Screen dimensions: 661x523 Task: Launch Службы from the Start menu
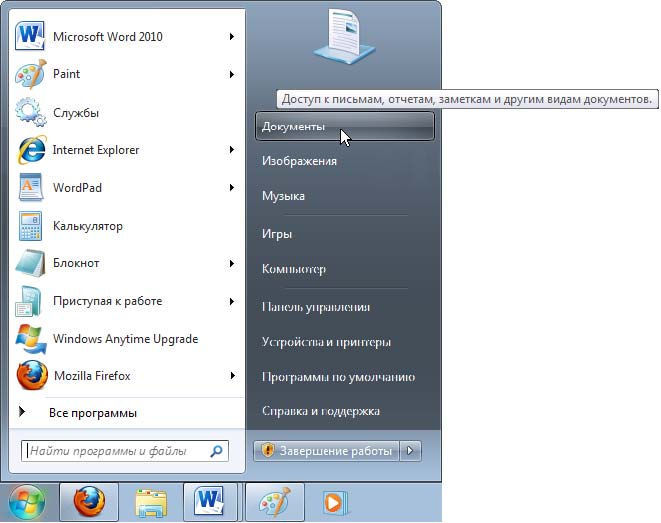click(x=76, y=113)
